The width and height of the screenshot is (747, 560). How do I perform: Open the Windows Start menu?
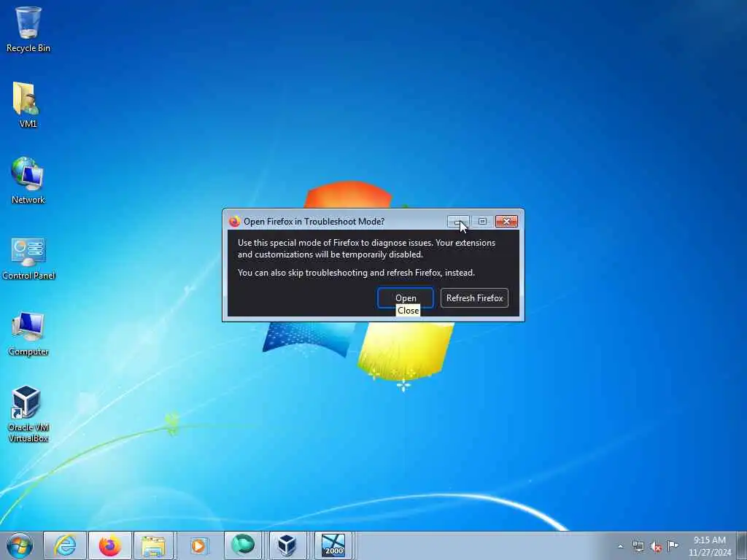coord(20,545)
